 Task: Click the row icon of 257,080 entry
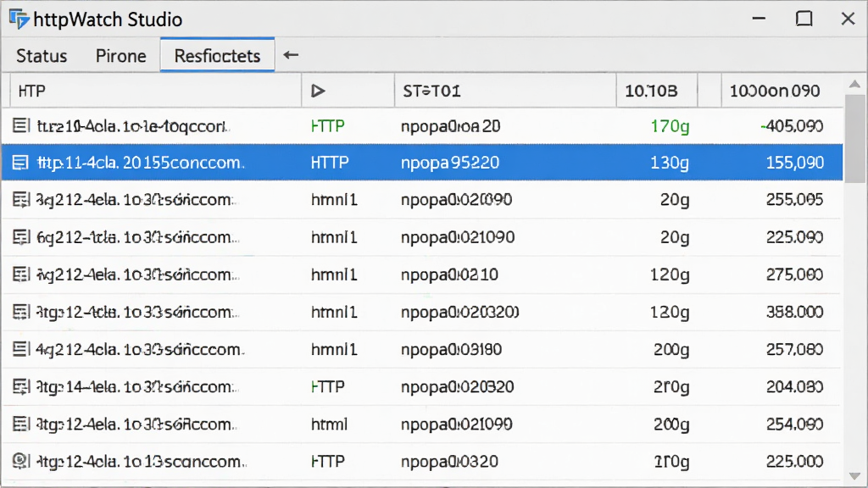pos(21,349)
